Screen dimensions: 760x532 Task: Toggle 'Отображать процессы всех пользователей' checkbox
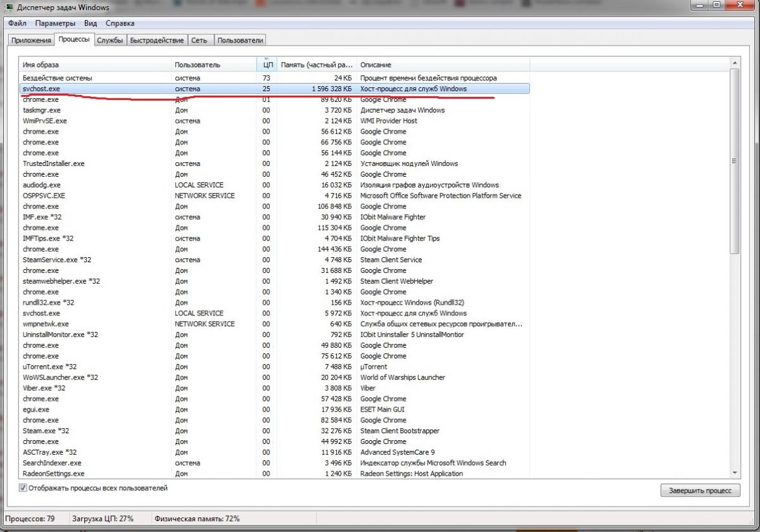click(23, 488)
